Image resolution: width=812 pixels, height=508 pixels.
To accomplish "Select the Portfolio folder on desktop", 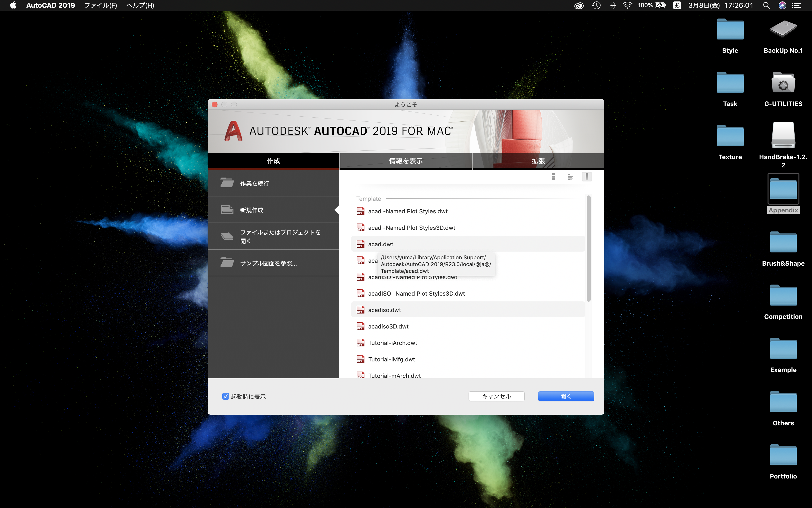I will [x=783, y=455].
